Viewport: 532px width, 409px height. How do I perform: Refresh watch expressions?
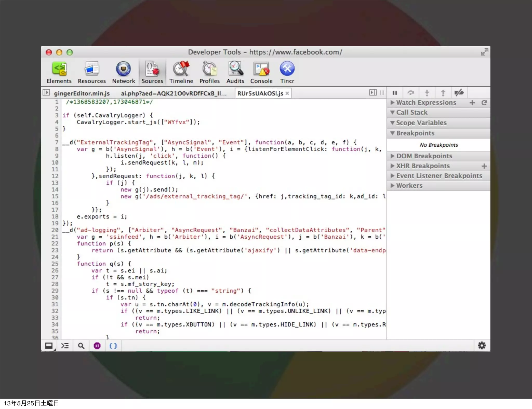pyautogui.click(x=484, y=103)
